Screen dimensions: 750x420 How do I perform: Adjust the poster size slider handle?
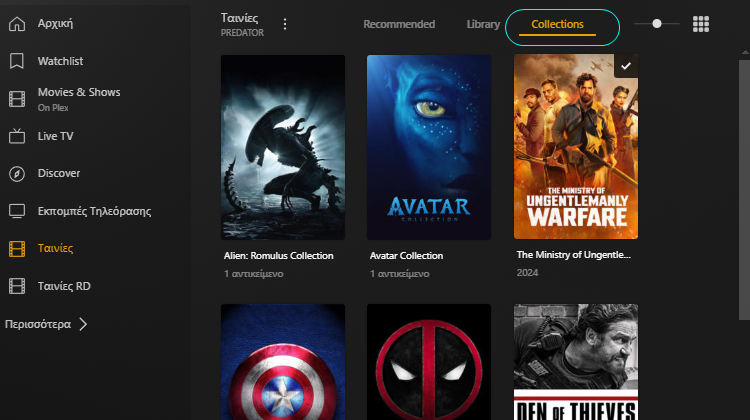click(x=657, y=23)
